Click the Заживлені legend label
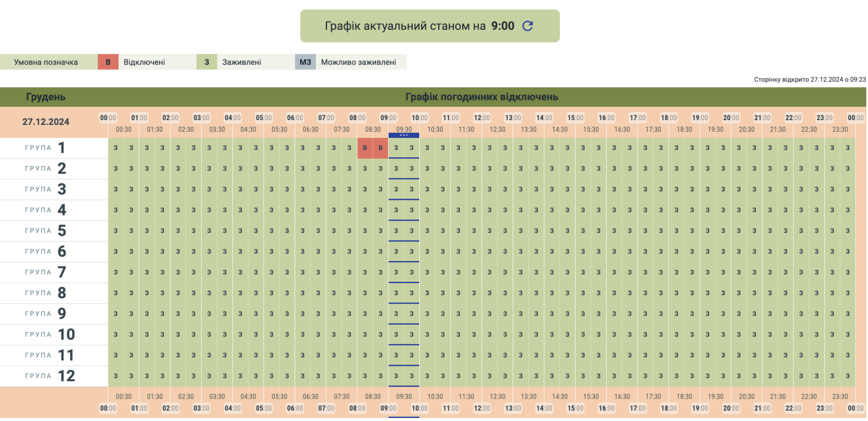Image resolution: width=868 pixels, height=421 pixels. 241,62
